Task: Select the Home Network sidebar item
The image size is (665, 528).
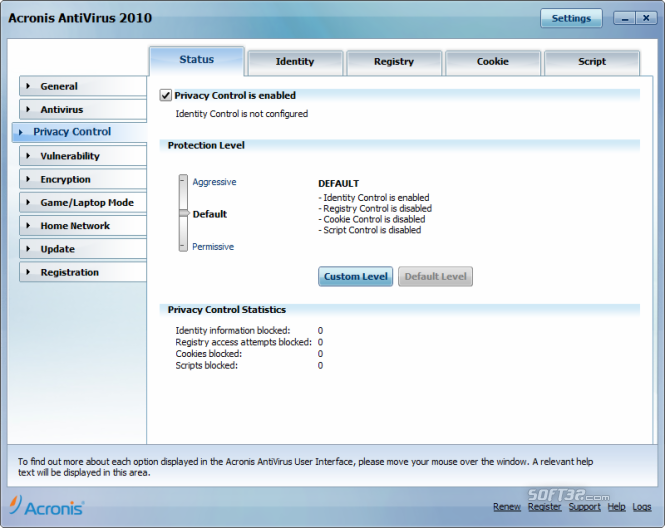Action: pyautogui.click(x=83, y=226)
